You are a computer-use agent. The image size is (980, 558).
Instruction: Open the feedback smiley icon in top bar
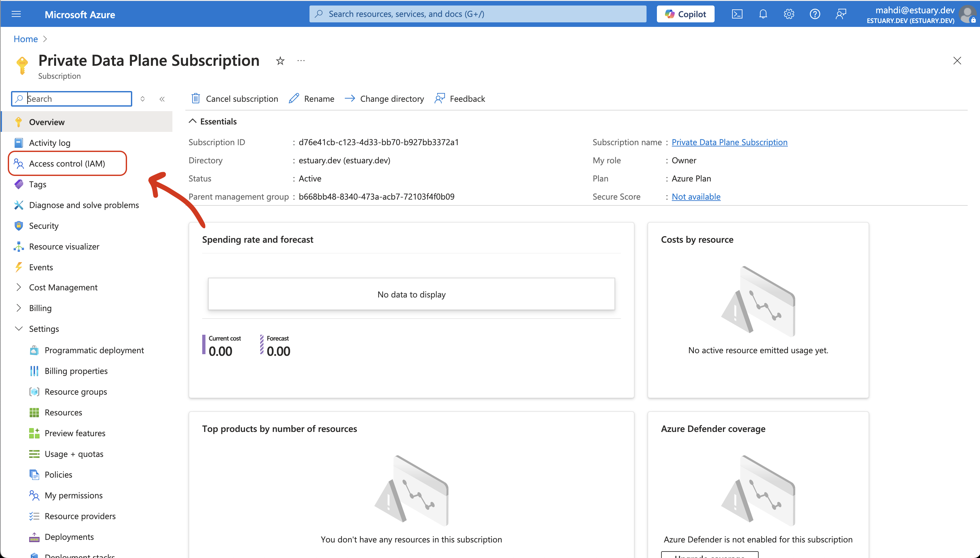tap(841, 14)
